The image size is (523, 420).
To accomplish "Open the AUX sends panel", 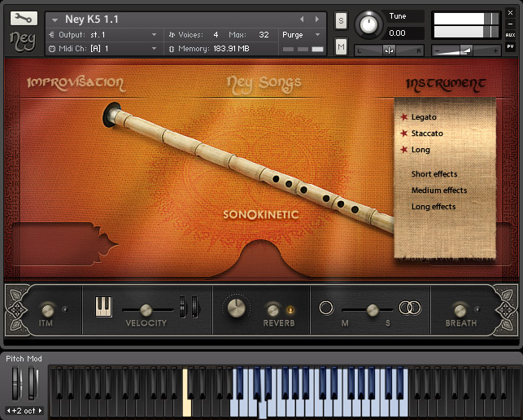I will 510,35.
